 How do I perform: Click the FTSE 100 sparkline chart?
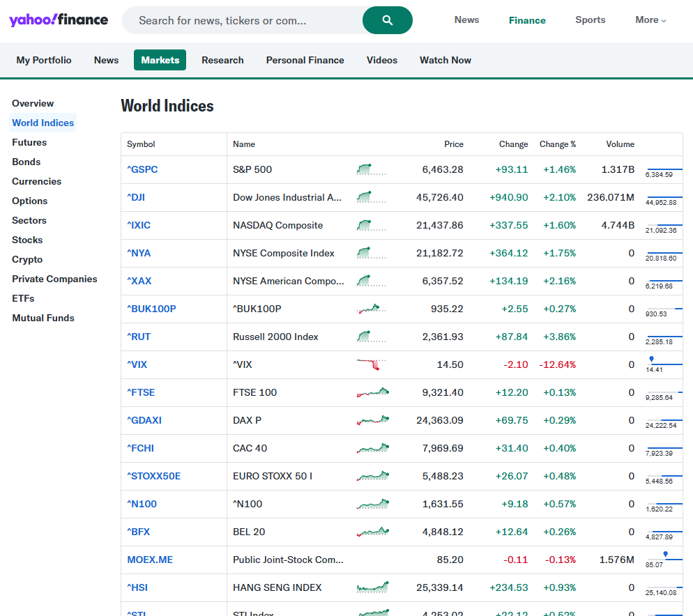click(372, 392)
